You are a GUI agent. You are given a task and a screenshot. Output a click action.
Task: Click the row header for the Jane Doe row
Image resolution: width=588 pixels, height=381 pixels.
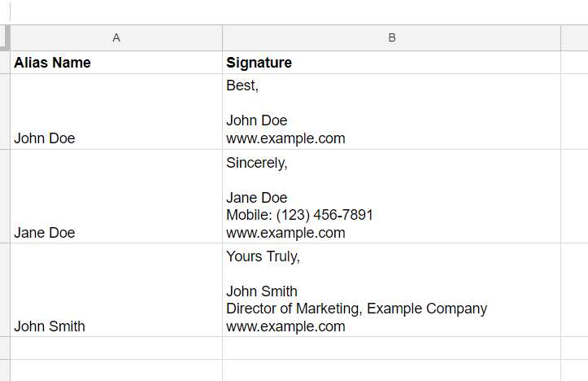[5, 196]
